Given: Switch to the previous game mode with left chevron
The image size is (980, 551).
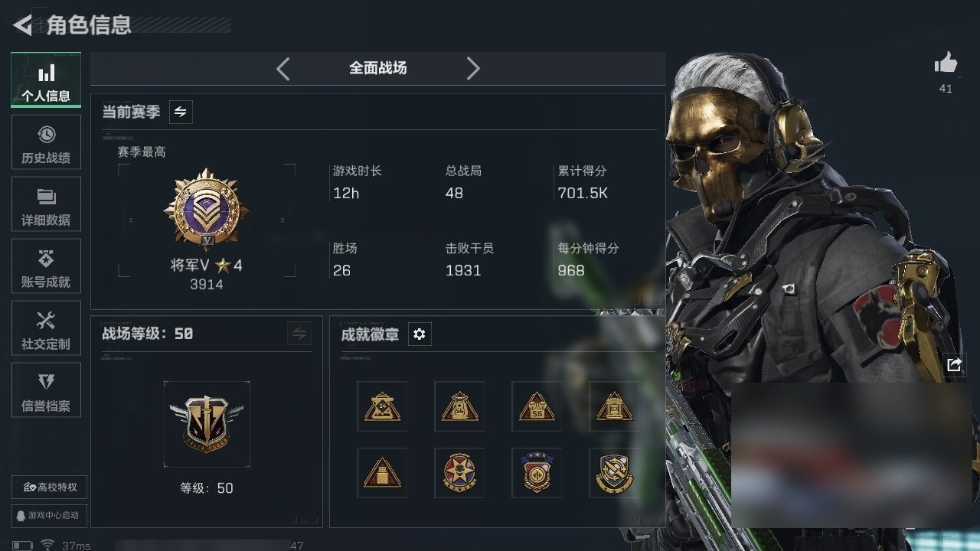Looking at the screenshot, I should coord(283,69).
